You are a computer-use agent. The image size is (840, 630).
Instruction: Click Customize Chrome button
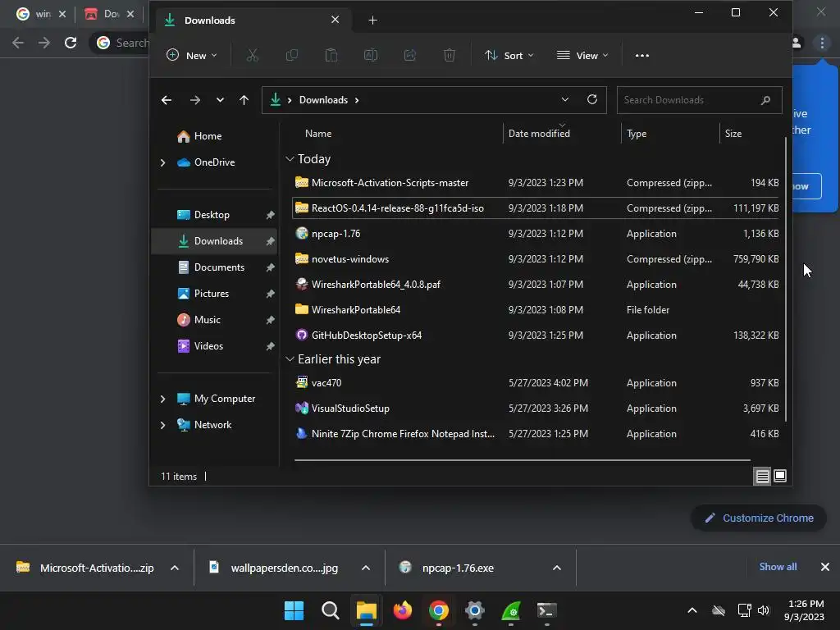click(759, 518)
